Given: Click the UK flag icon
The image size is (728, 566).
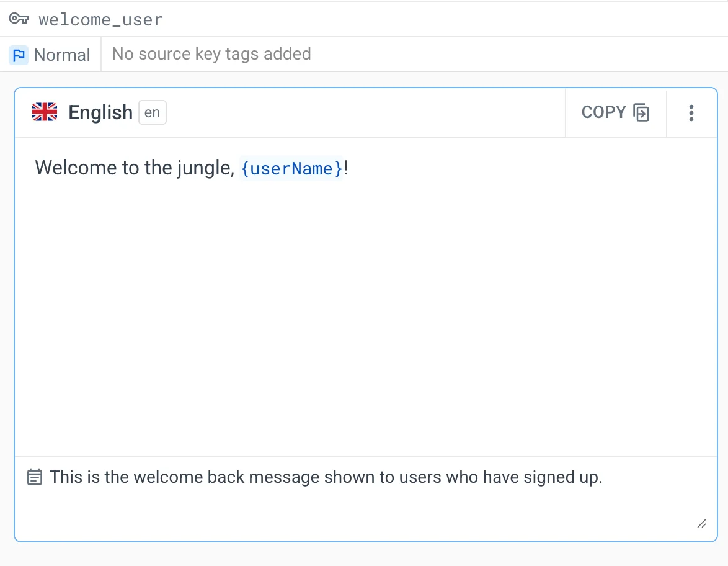Looking at the screenshot, I should (x=45, y=112).
